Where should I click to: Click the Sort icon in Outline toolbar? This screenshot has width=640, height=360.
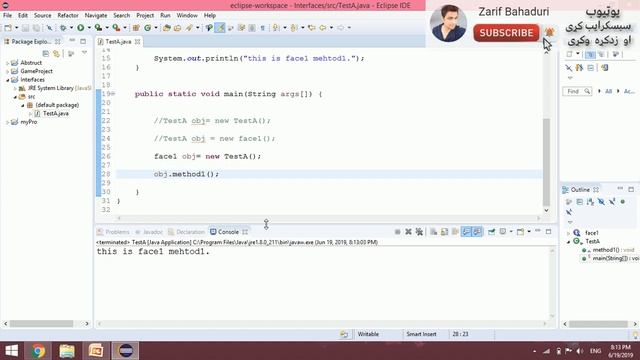coord(590,202)
